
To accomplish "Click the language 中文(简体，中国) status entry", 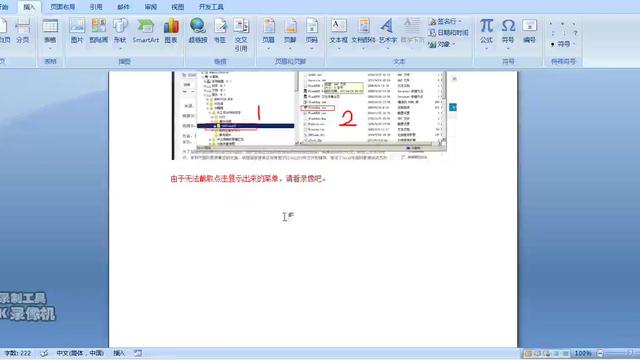I will point(80,353).
